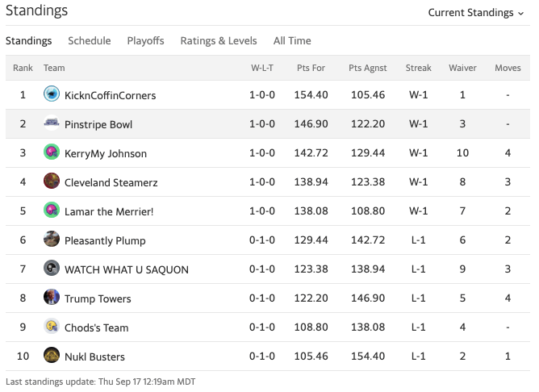Click KerryMy Johnson helmet avatar
Viewport: 539px width, 392px height.
click(x=52, y=152)
